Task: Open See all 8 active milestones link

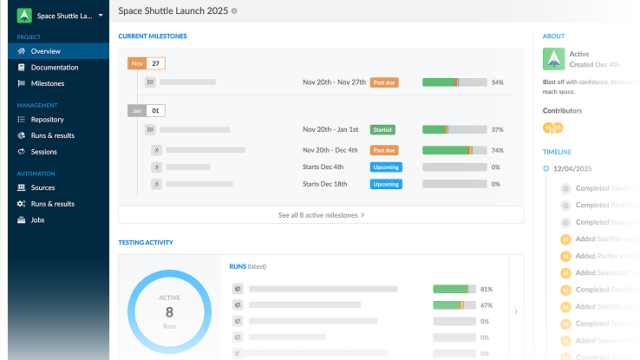Action: (x=321, y=215)
